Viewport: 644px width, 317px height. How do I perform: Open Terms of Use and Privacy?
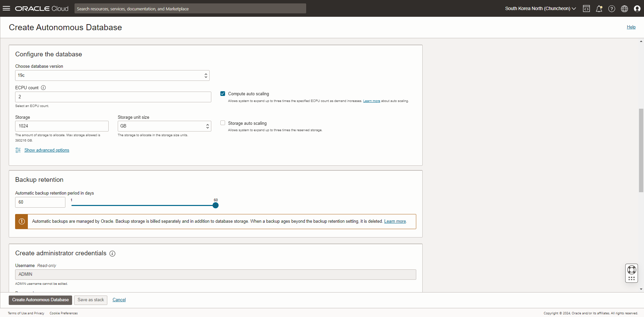[x=26, y=313]
